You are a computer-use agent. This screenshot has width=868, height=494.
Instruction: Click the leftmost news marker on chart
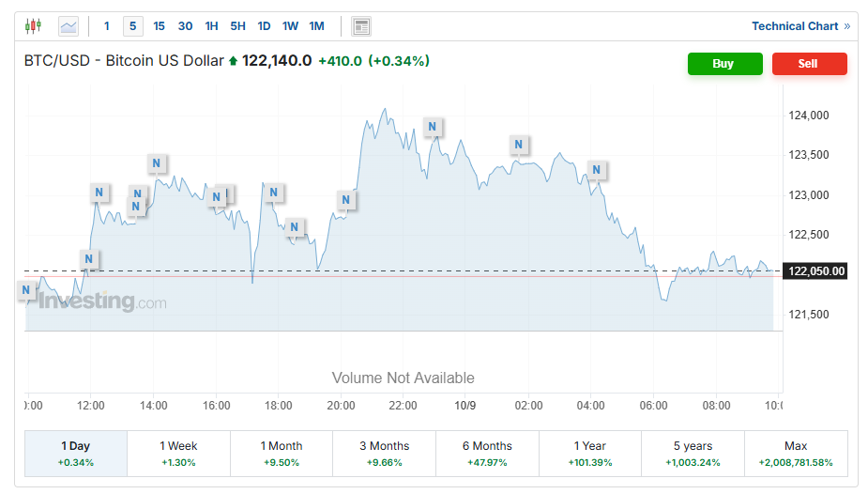coord(26,292)
